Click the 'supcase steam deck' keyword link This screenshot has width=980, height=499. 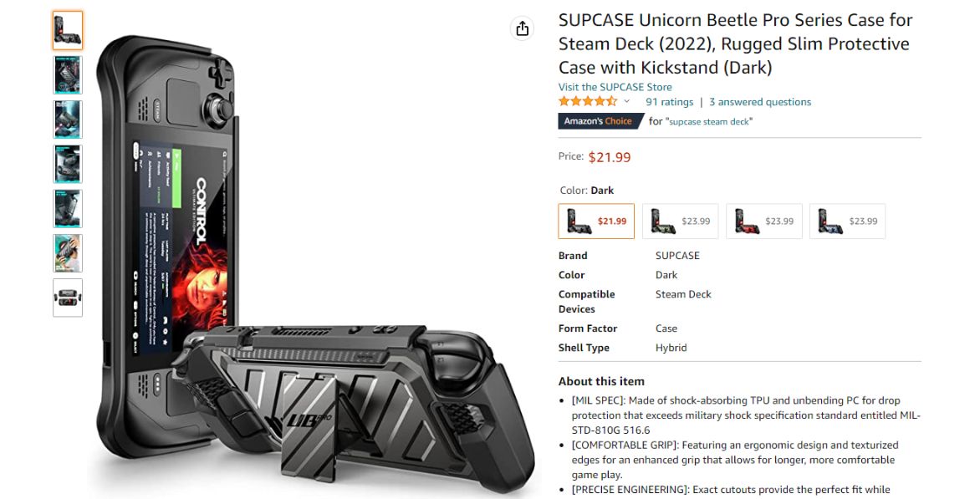pyautogui.click(x=710, y=122)
